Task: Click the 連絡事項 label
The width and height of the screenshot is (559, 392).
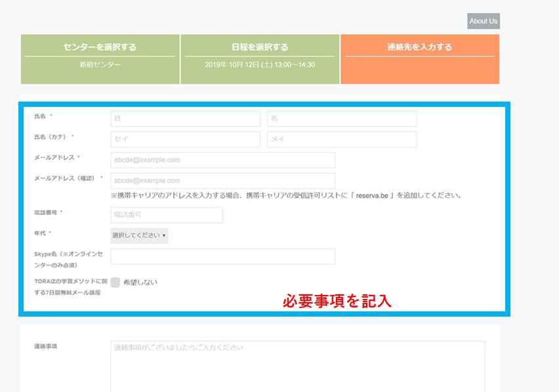Action: (x=45, y=346)
